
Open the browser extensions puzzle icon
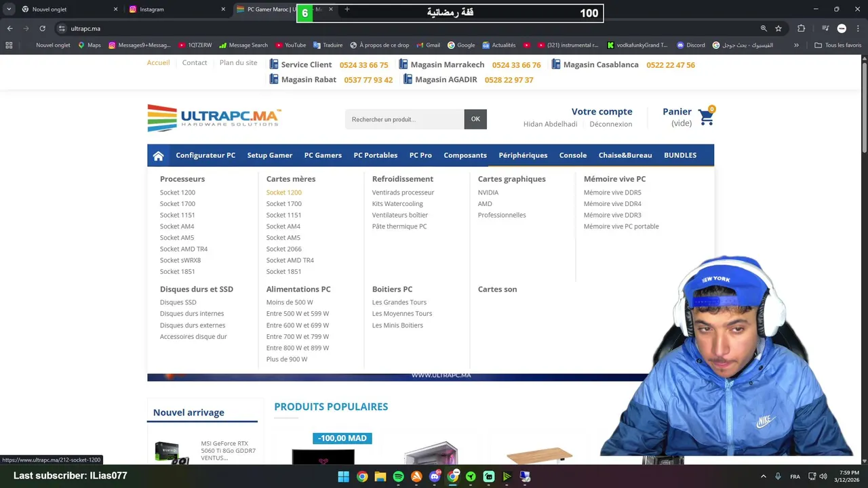(x=802, y=28)
